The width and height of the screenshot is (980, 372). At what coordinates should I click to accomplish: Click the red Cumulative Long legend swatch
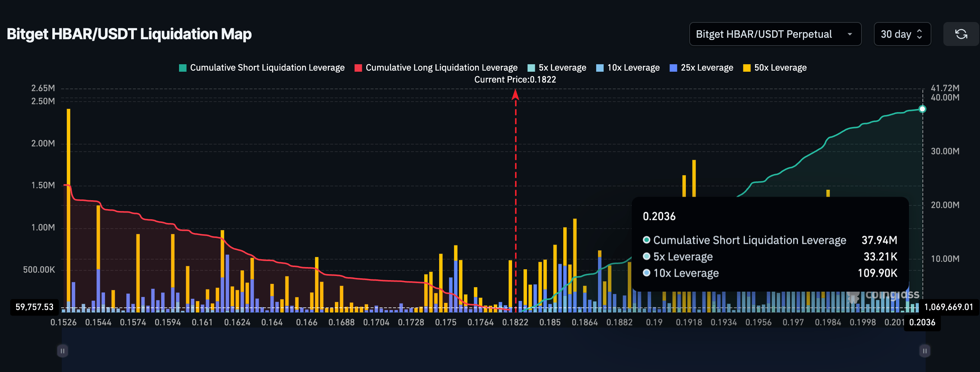358,68
